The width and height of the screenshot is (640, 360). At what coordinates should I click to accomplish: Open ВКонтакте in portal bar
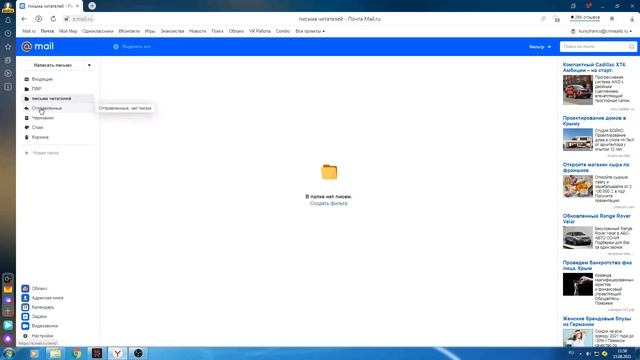pyautogui.click(x=129, y=31)
